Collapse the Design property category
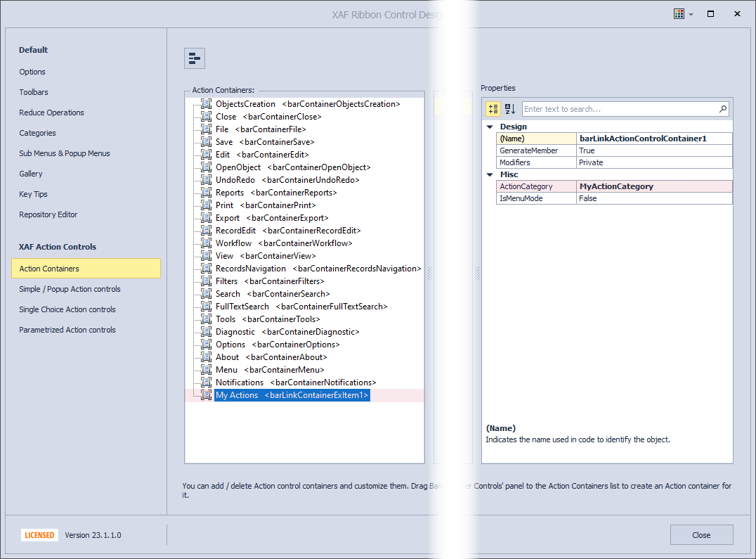This screenshot has height=559, width=756. point(490,127)
